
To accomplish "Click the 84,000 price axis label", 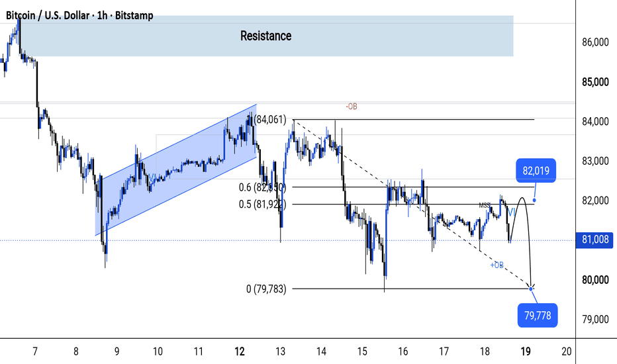I will pos(595,122).
